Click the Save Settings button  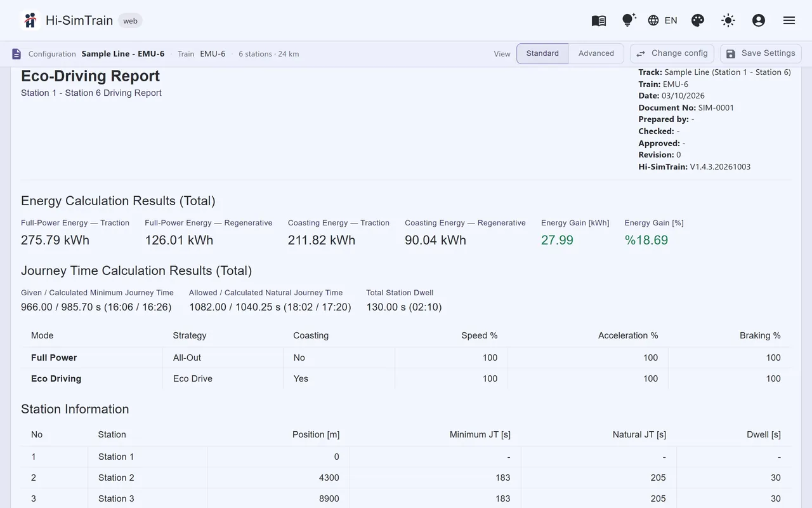[761, 53]
